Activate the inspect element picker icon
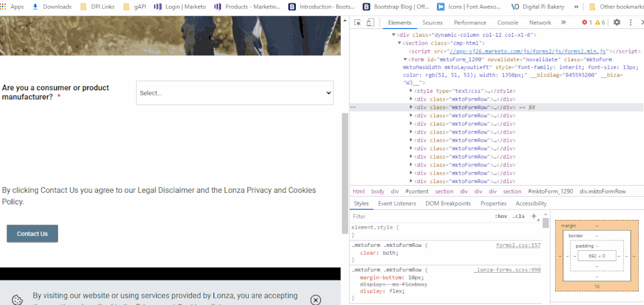644x305 pixels. 357,23
